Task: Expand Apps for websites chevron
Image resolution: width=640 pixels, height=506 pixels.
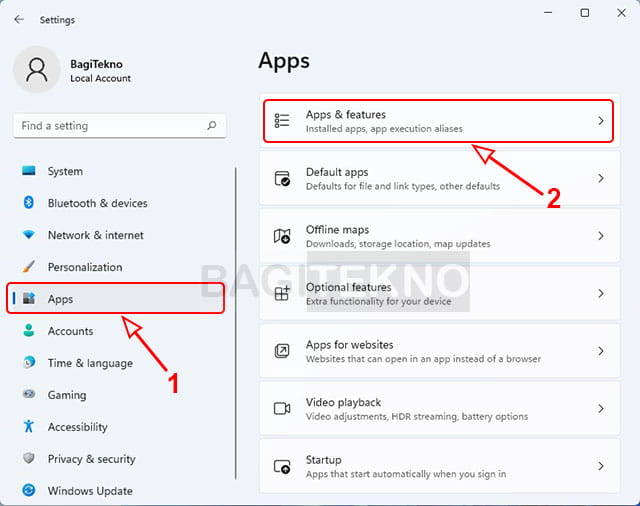Action: pyautogui.click(x=600, y=351)
